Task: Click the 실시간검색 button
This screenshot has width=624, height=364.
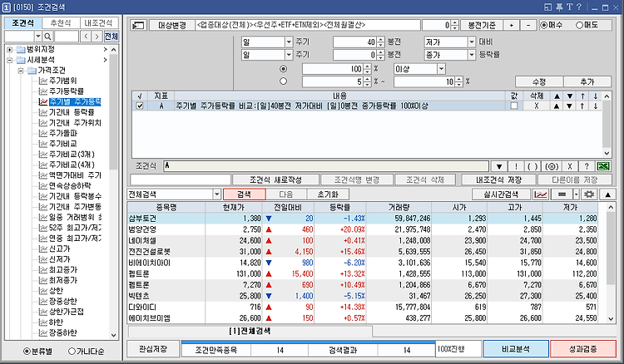Action: (501, 194)
